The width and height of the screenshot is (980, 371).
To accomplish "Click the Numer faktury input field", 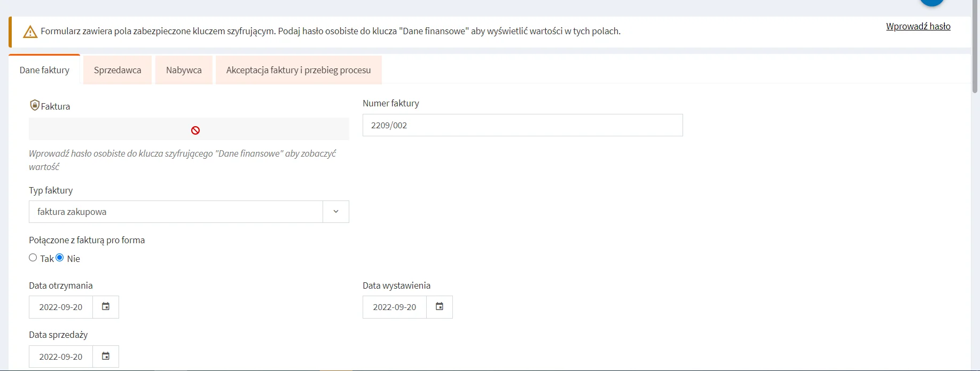I will tap(523, 125).
